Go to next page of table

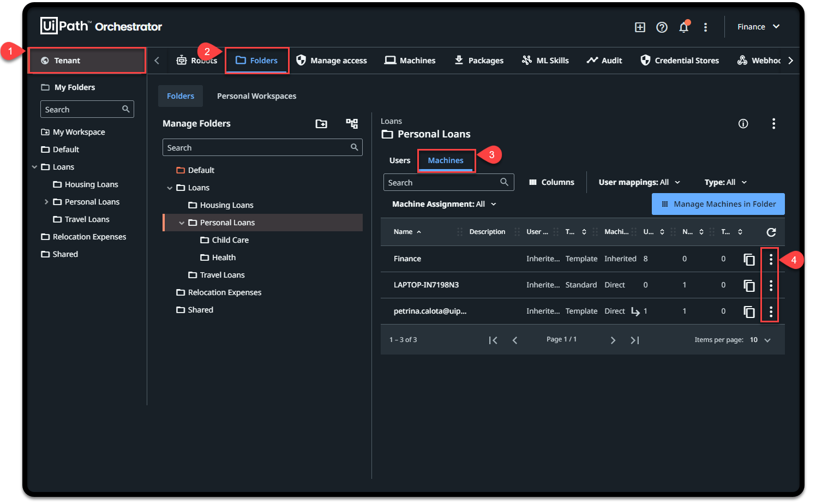pyautogui.click(x=613, y=340)
